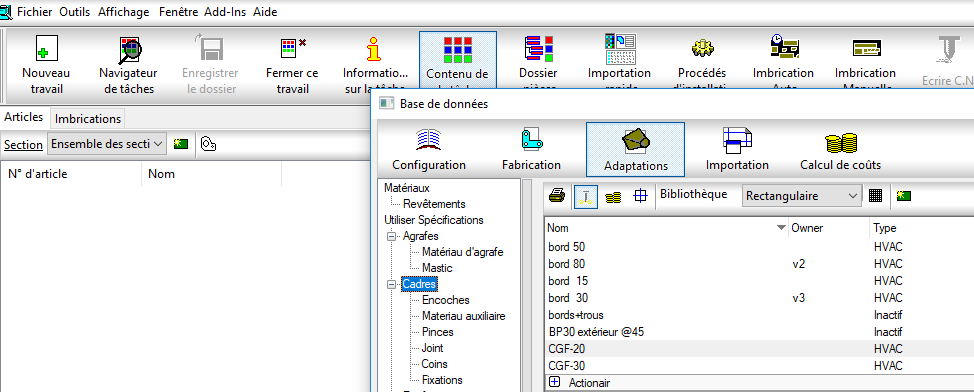Open the Bibliothèque Rectangulaire dropdown
The height and width of the screenshot is (392, 974).
[x=801, y=196]
